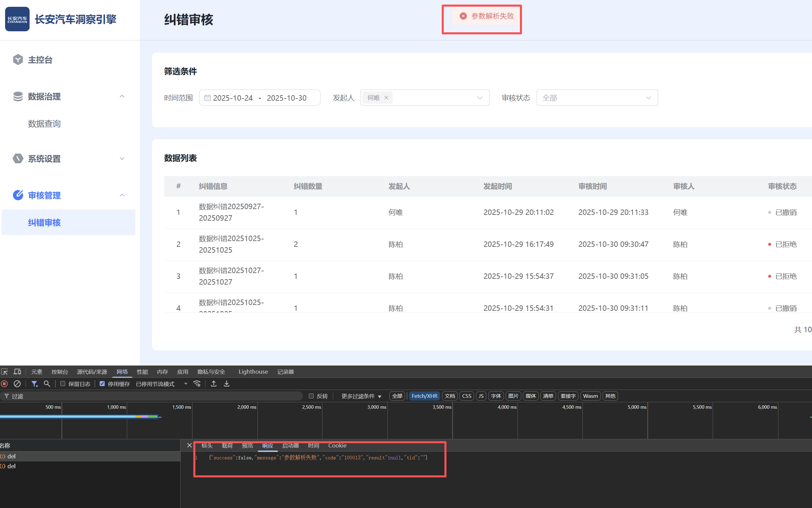The height and width of the screenshot is (508, 812).
Task: Click the 时间范围 date range field
Action: click(259, 98)
